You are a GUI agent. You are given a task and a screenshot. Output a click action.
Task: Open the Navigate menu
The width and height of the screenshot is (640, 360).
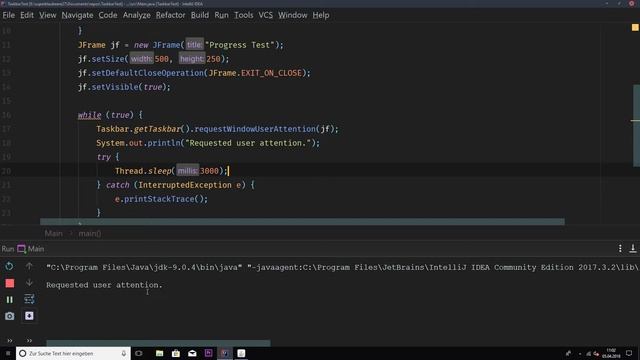78,15
